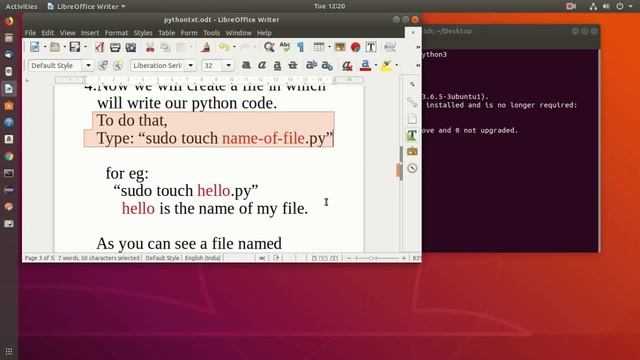Click the Paste clipboard icon
The width and height of the screenshot is (640, 360).
181,47
